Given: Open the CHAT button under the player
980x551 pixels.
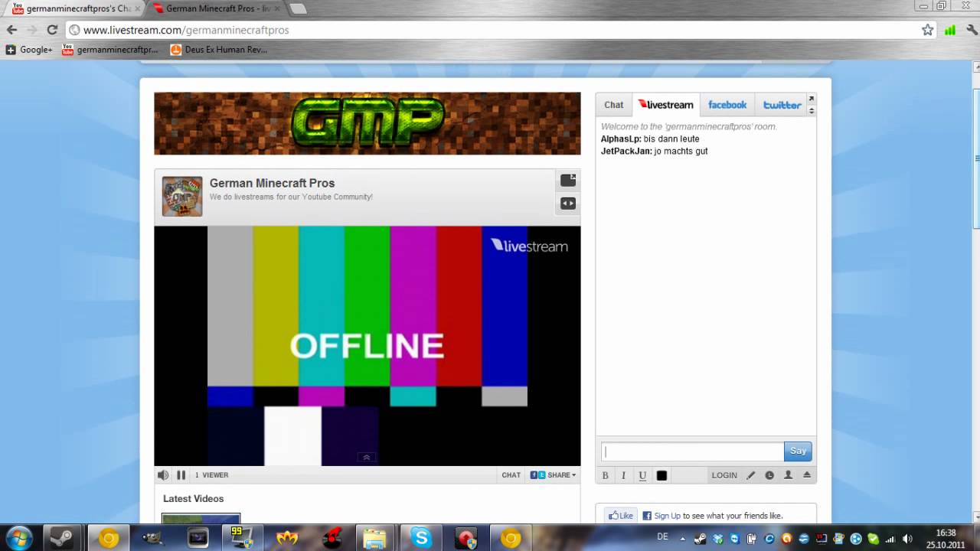Looking at the screenshot, I should coord(511,475).
